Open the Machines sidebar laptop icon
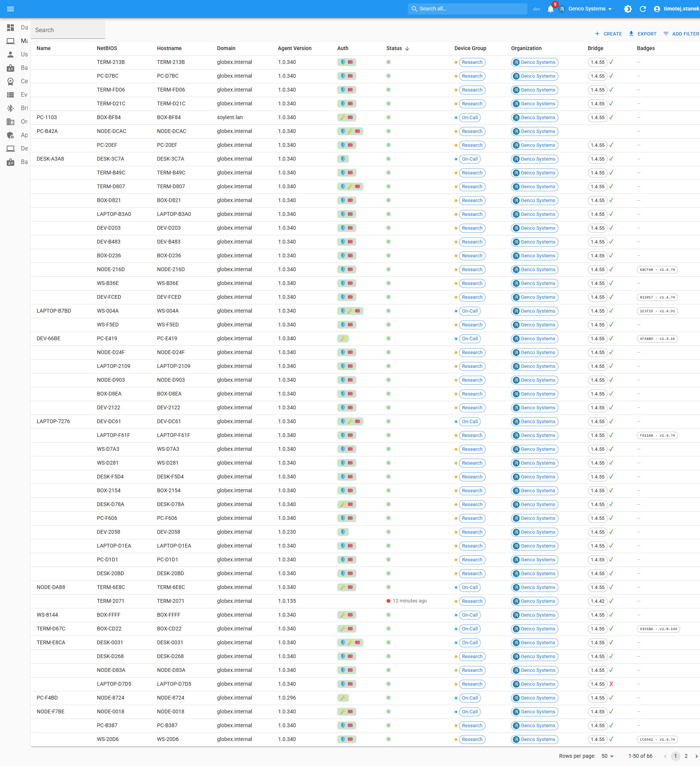Viewport: 700px width, 766px height. 10,41
